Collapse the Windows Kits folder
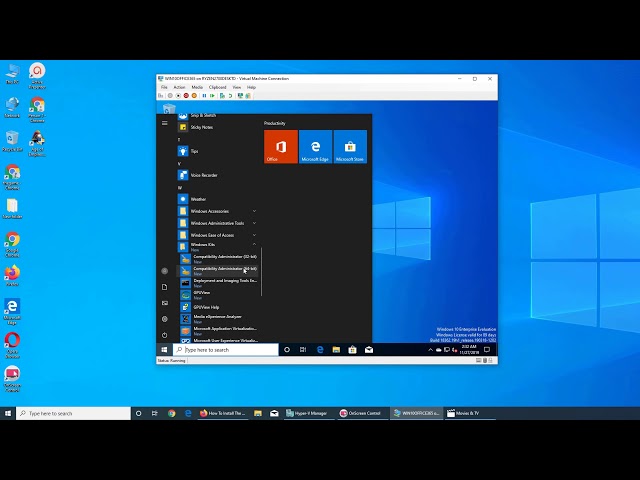The height and width of the screenshot is (480, 640). pyautogui.click(x=217, y=246)
